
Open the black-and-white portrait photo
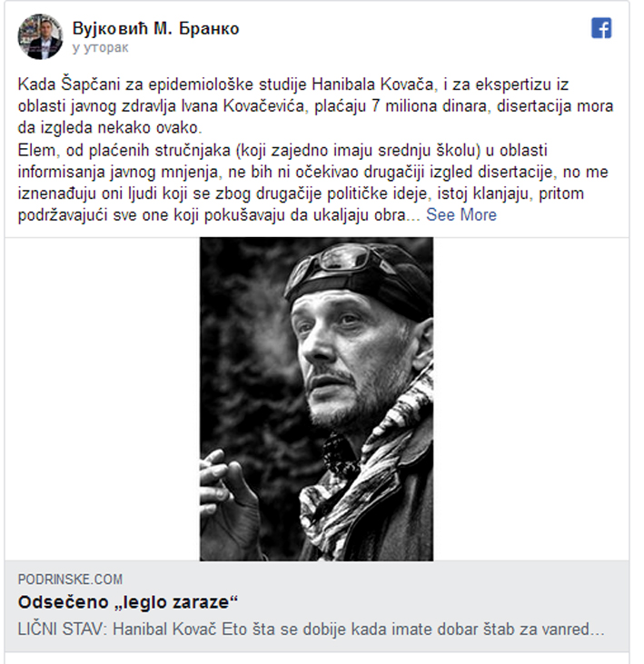[316, 399]
